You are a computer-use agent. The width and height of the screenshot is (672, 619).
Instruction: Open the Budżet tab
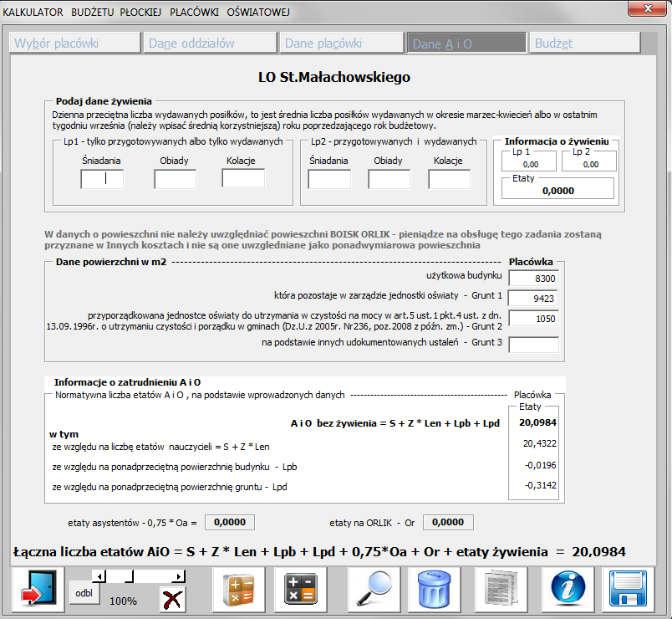(x=585, y=43)
